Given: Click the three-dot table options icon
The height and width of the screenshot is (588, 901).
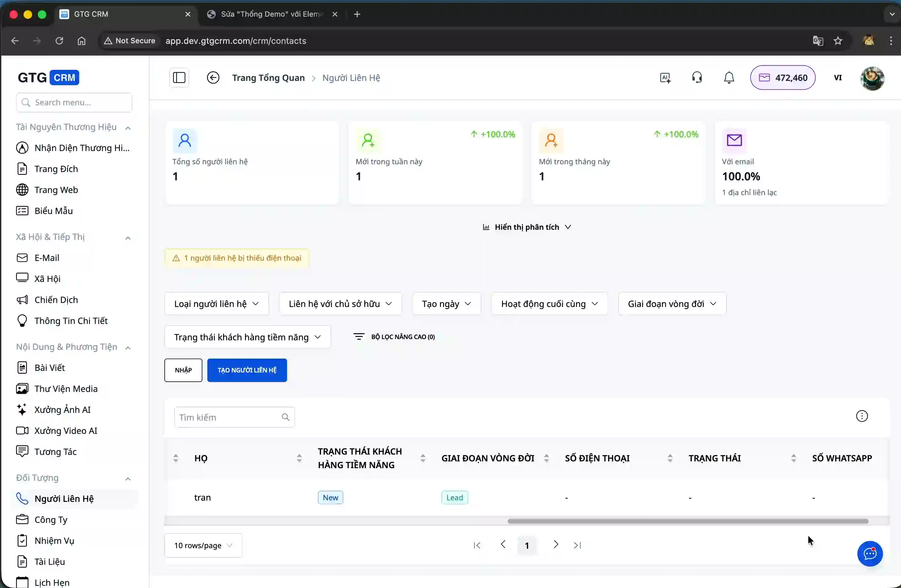Looking at the screenshot, I should (862, 415).
